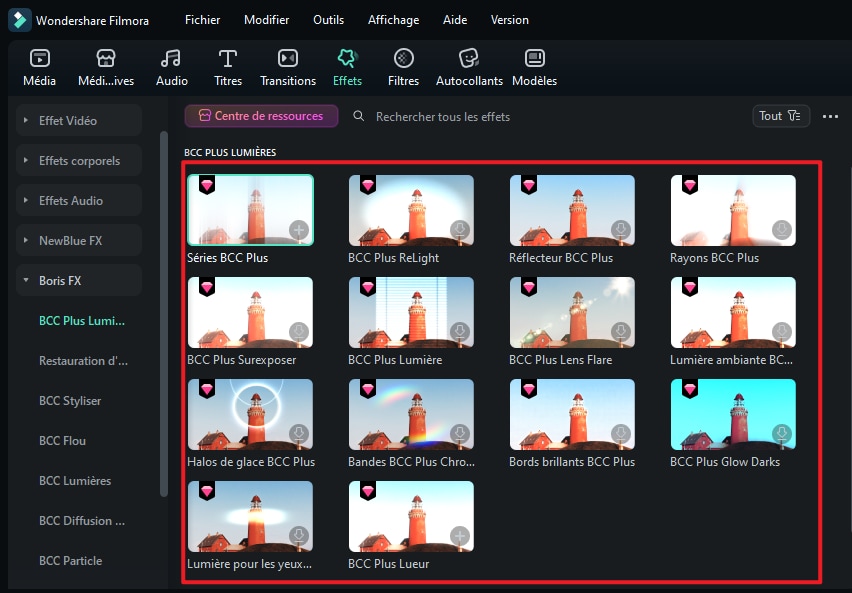Select the BCC Flou subcategory

(x=62, y=441)
